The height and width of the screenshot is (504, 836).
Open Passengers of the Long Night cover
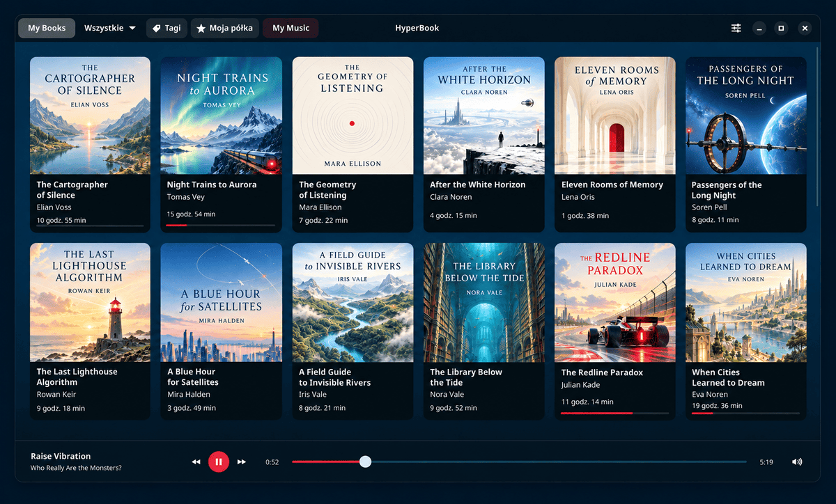tap(746, 116)
